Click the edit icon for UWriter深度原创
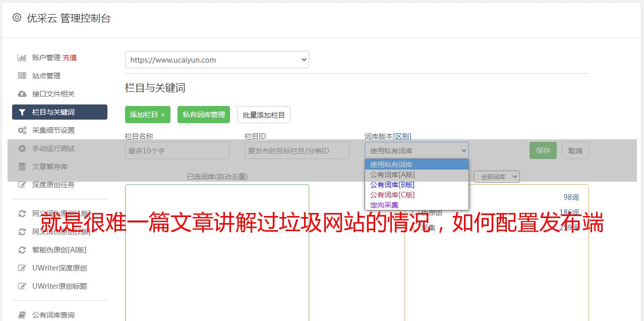 coord(22,268)
